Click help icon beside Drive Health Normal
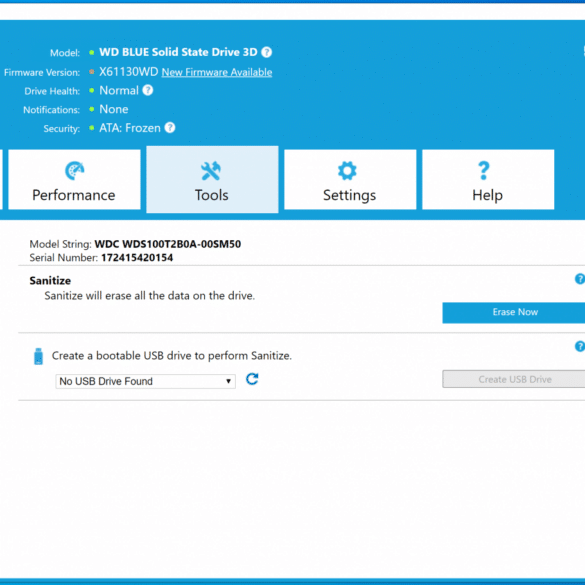Image resolution: width=585 pixels, height=585 pixels. [x=148, y=90]
